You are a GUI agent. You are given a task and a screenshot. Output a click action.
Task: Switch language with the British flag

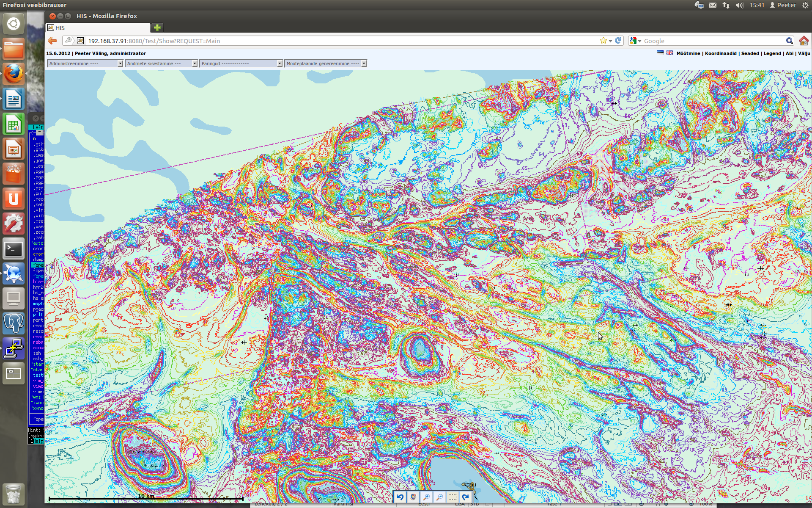[x=669, y=53]
